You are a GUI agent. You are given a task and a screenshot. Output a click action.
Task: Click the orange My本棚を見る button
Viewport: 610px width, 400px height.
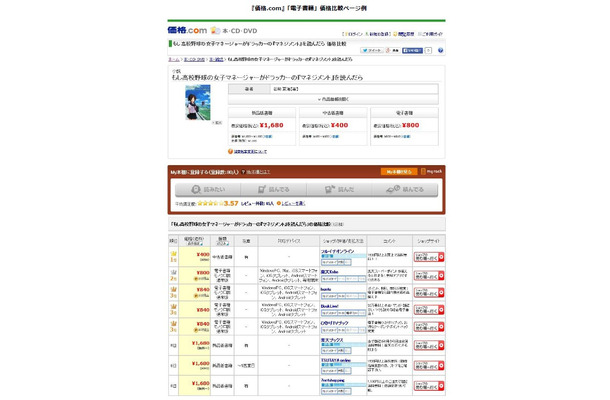point(399,172)
